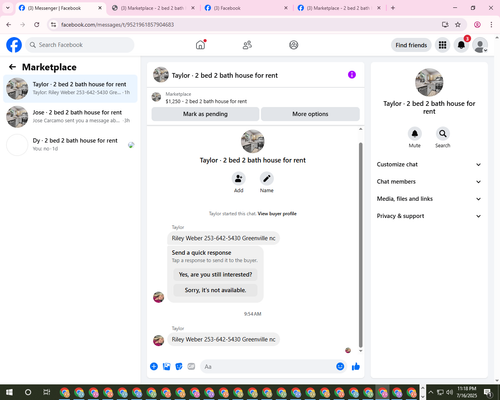Show hidden system tray icons arrow
The height and width of the screenshot is (400, 500).
coord(431,392)
